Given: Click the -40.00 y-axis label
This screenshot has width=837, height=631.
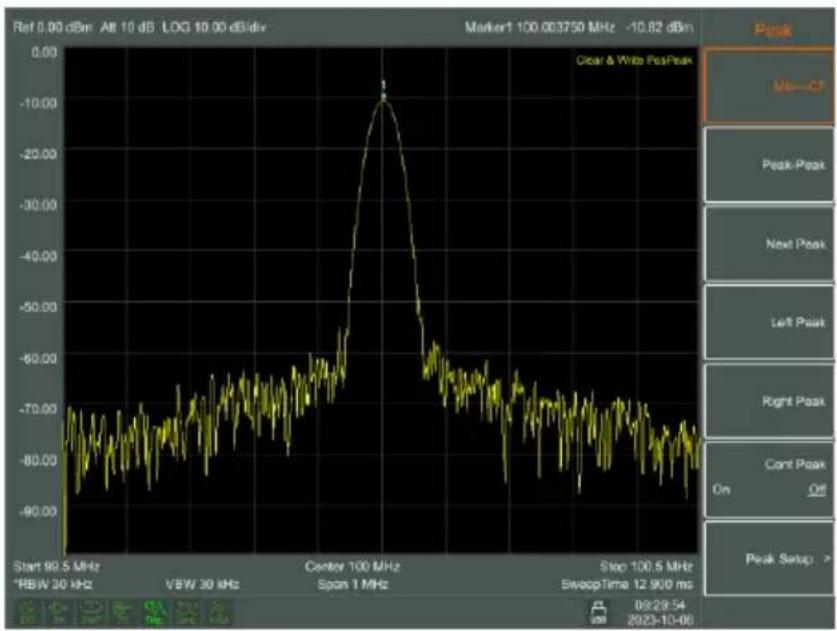Looking at the screenshot, I should (38, 256).
